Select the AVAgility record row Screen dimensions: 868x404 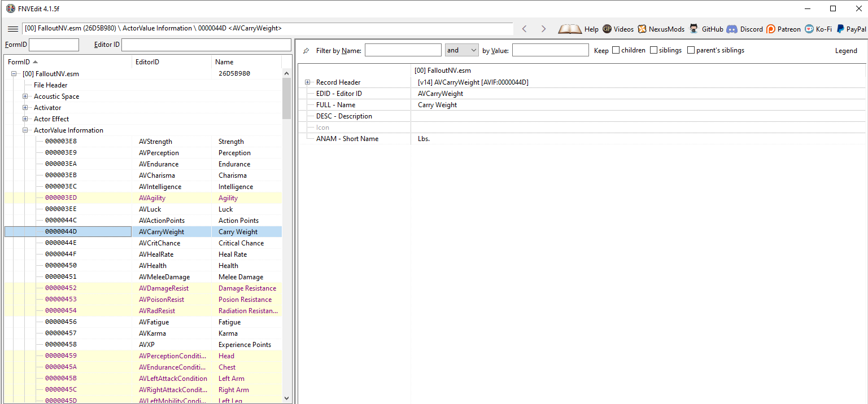click(x=143, y=198)
